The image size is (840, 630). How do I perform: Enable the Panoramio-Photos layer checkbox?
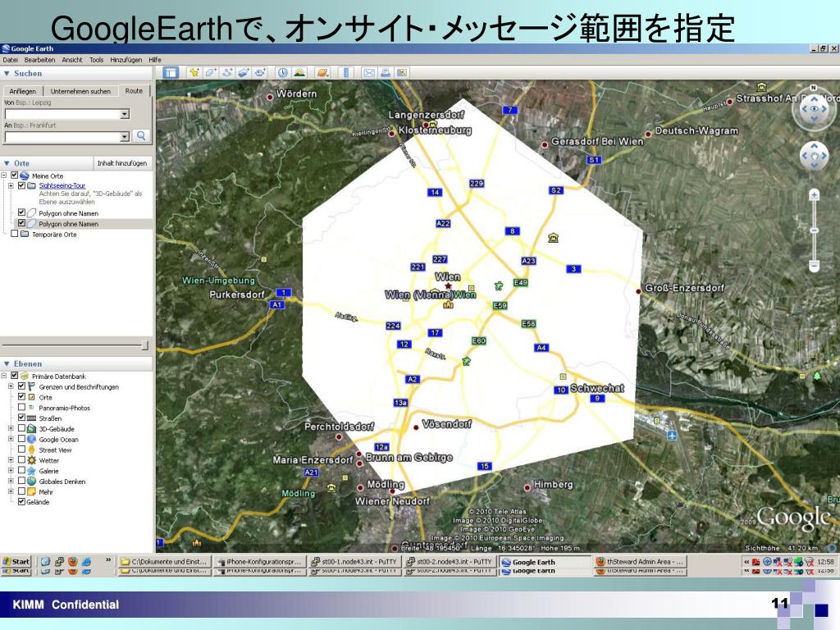pos(21,407)
